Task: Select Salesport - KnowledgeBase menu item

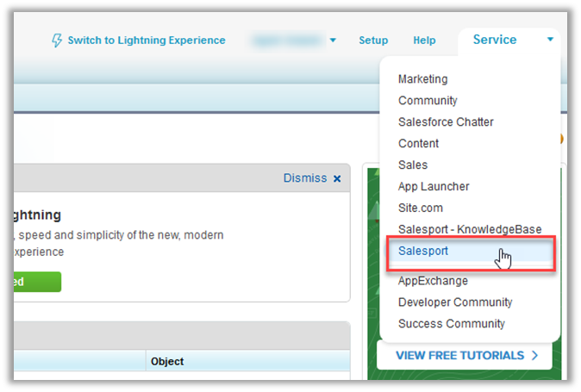Action: point(470,229)
